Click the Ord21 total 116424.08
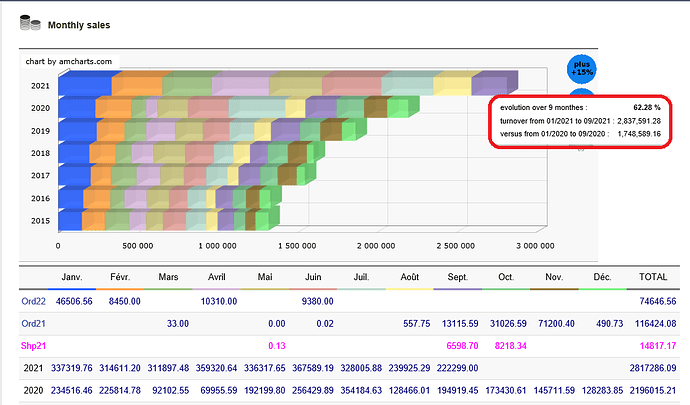Viewport: 690px width, 405px height. coord(655,324)
